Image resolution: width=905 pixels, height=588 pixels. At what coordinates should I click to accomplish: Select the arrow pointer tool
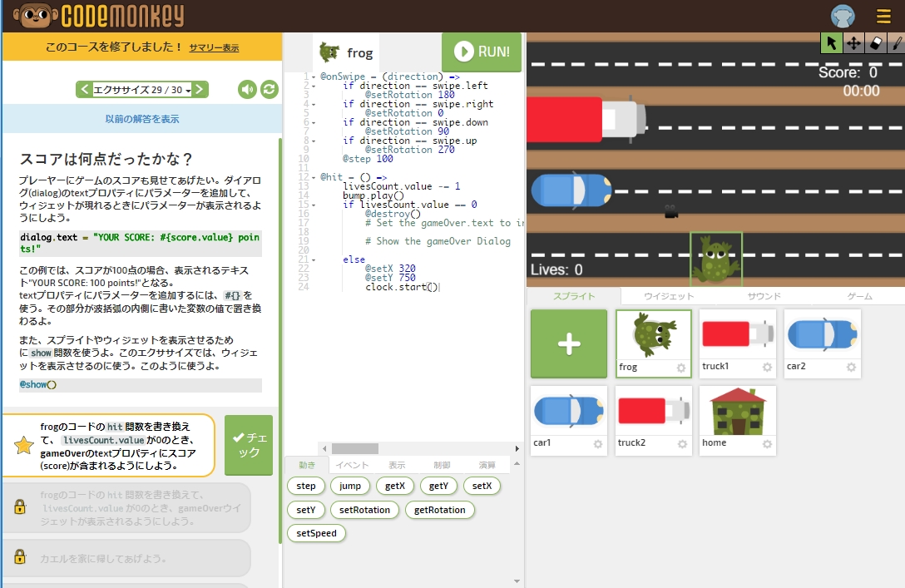click(x=831, y=43)
